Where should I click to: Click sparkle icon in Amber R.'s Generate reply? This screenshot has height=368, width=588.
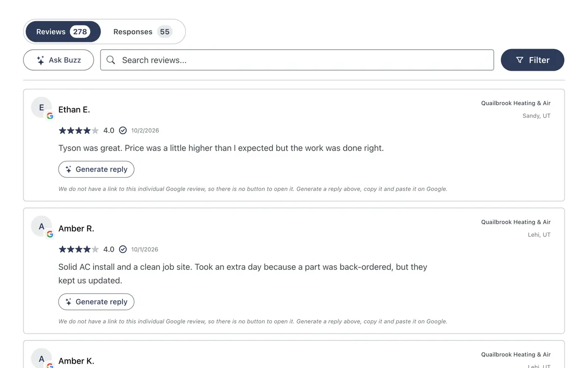(x=69, y=302)
